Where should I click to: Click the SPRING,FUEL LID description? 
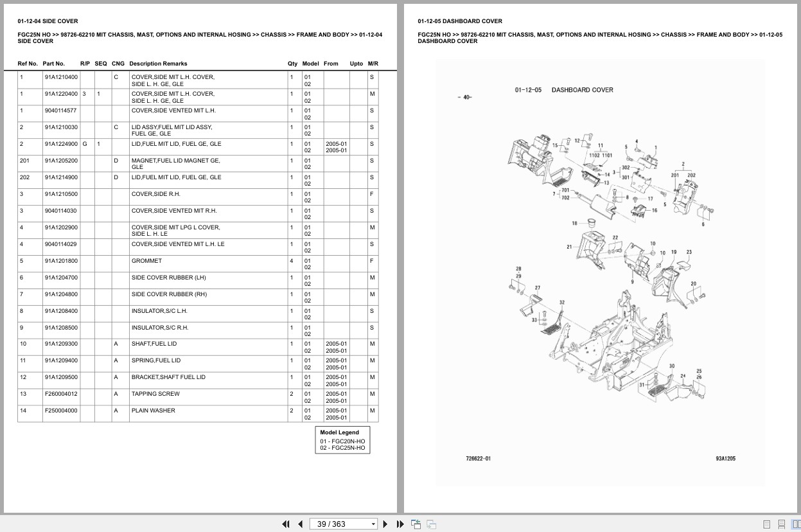156,360
